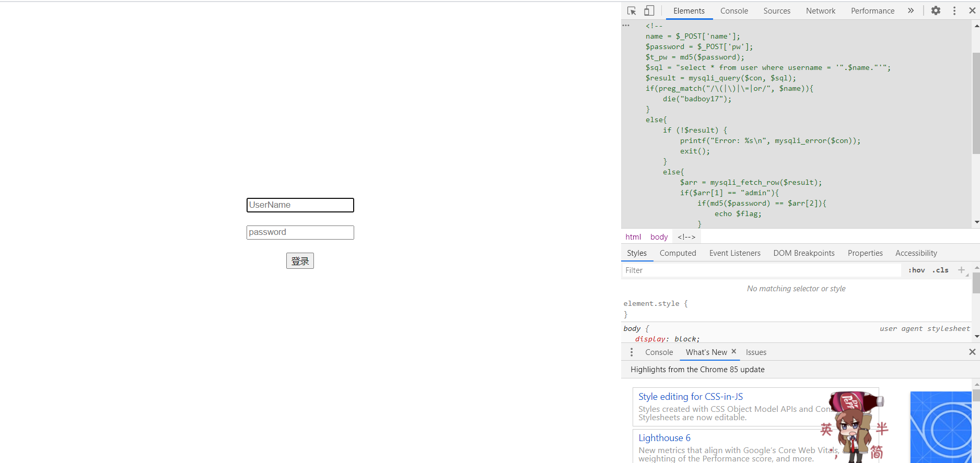Click the echo $flag; line
Image resolution: width=980 pixels, height=463 pixels.
coord(738,213)
